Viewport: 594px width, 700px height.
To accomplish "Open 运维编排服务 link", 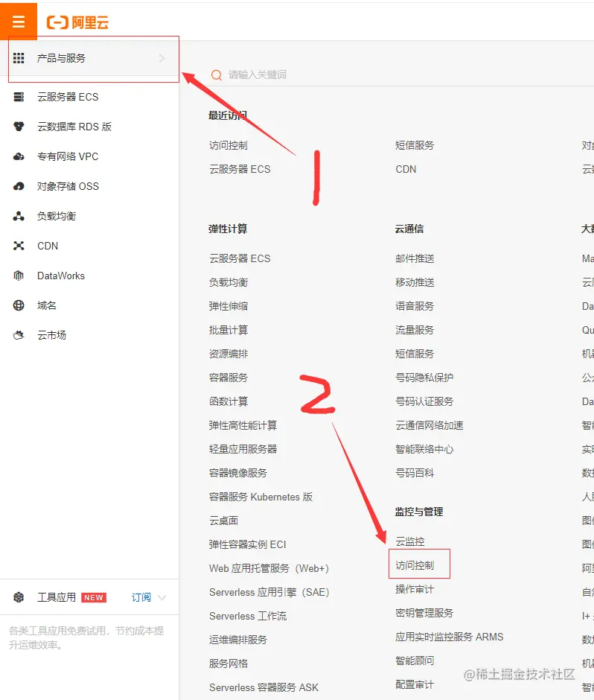I will pyautogui.click(x=238, y=640).
